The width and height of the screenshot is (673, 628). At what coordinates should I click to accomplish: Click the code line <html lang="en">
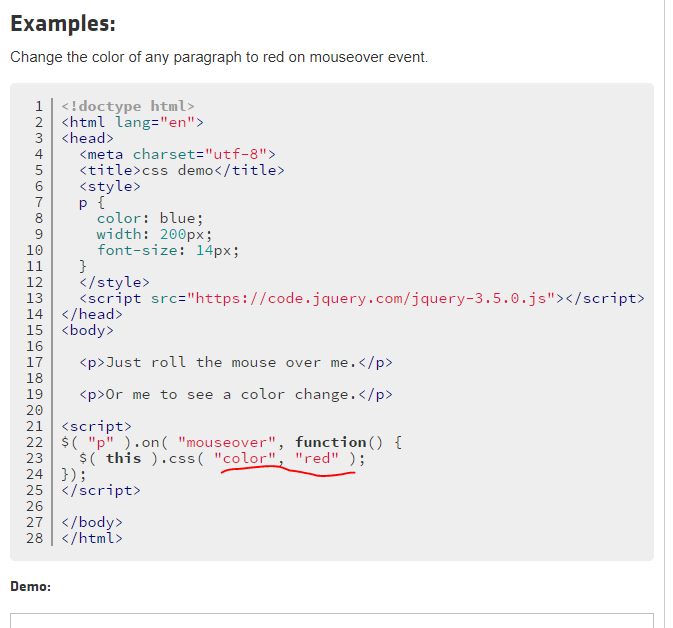click(x=132, y=122)
